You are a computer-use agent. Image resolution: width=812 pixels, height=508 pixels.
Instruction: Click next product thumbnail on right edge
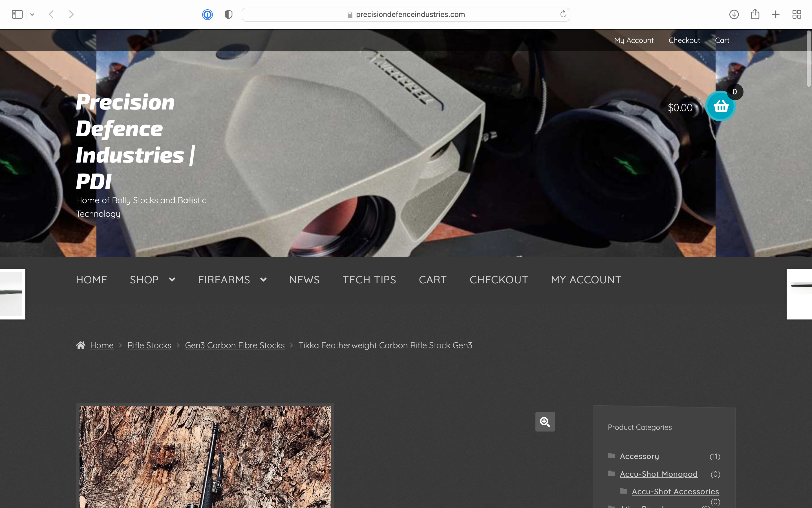click(799, 294)
